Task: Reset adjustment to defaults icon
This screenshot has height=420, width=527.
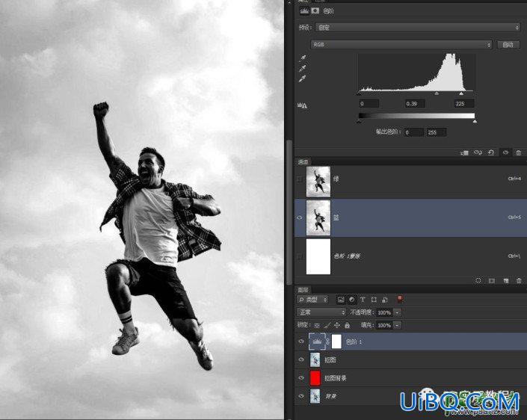Action: [491, 153]
